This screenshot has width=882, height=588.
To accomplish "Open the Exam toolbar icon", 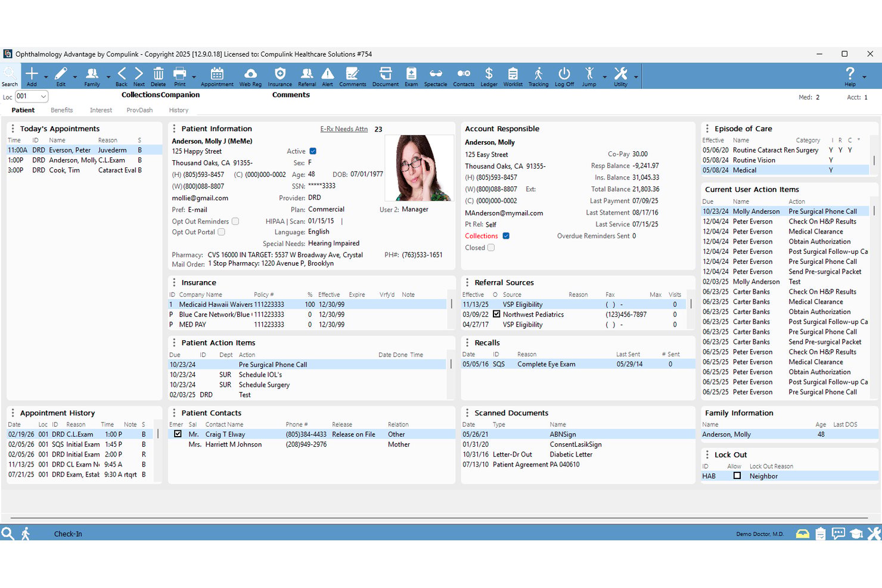I will 411,74.
